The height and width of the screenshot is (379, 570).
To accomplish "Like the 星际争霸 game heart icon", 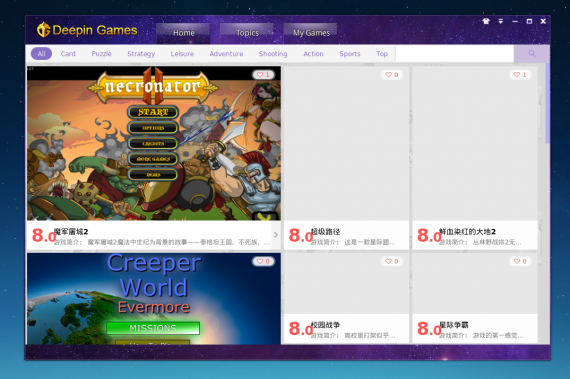I will coord(520,261).
